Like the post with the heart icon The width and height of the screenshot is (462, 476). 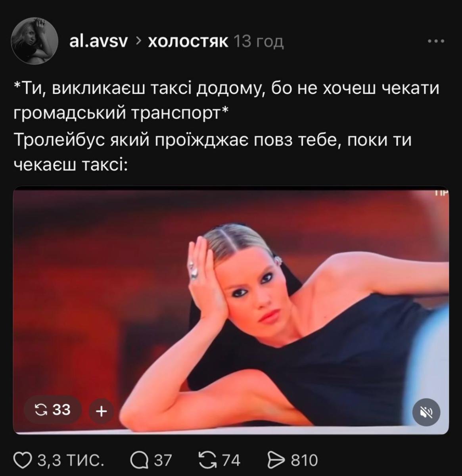[x=23, y=460]
